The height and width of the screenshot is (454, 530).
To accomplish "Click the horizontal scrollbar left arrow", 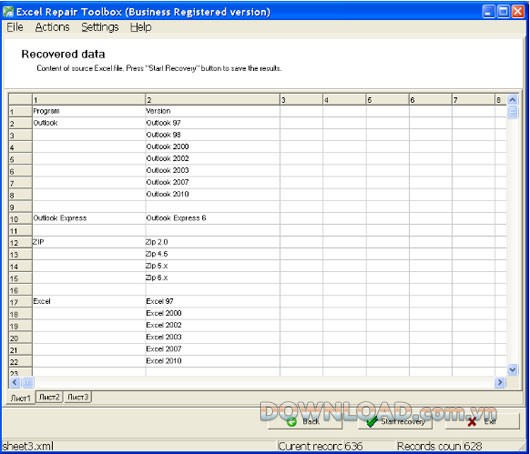I will (15, 382).
